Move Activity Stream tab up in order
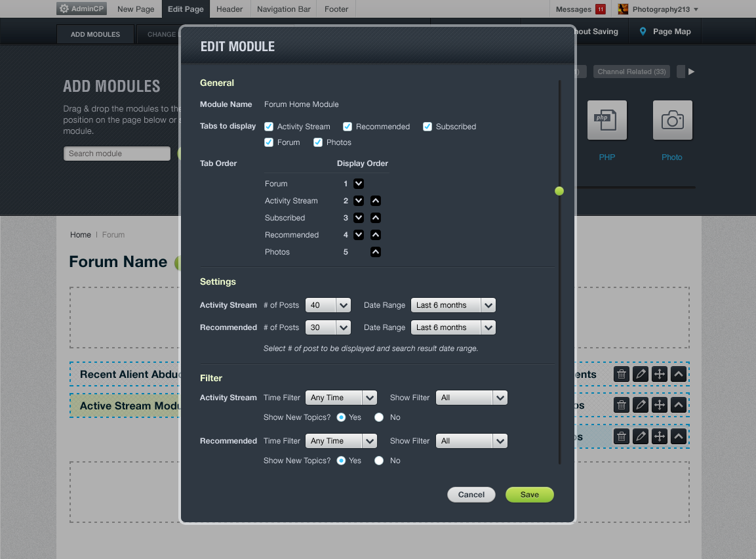The image size is (756, 559). [x=376, y=201]
